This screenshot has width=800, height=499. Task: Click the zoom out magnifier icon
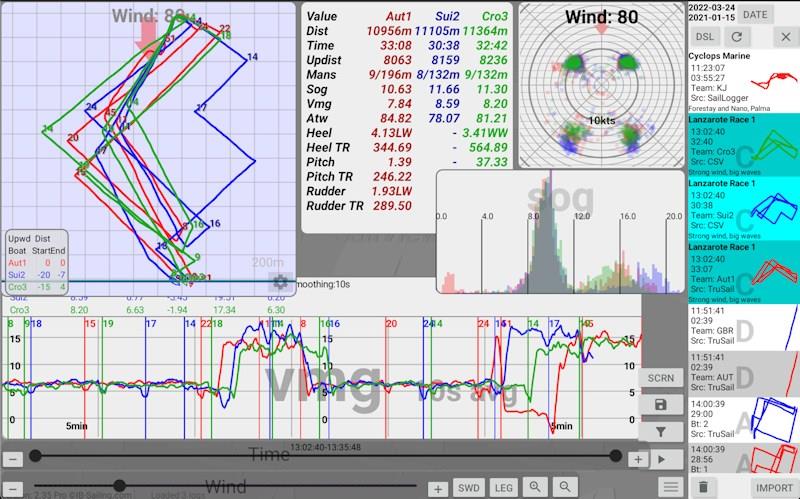pyautogui.click(x=565, y=487)
